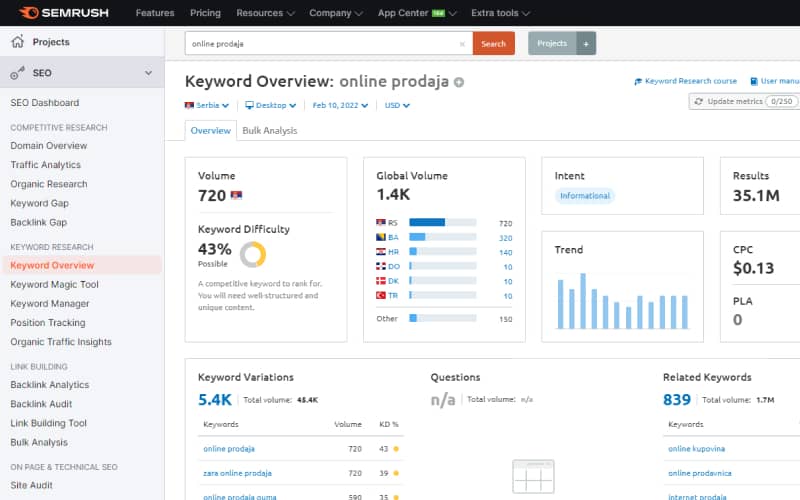Click the 5.4K keyword variations link
Screen dimensions: 800x500
pyautogui.click(x=215, y=399)
